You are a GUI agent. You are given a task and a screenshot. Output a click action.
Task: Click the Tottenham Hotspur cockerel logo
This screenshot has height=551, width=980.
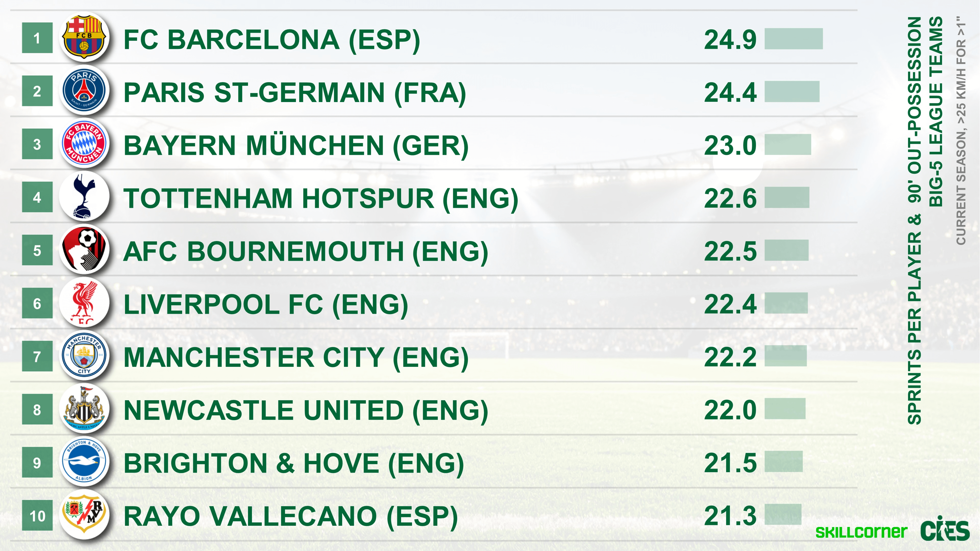[x=84, y=197]
